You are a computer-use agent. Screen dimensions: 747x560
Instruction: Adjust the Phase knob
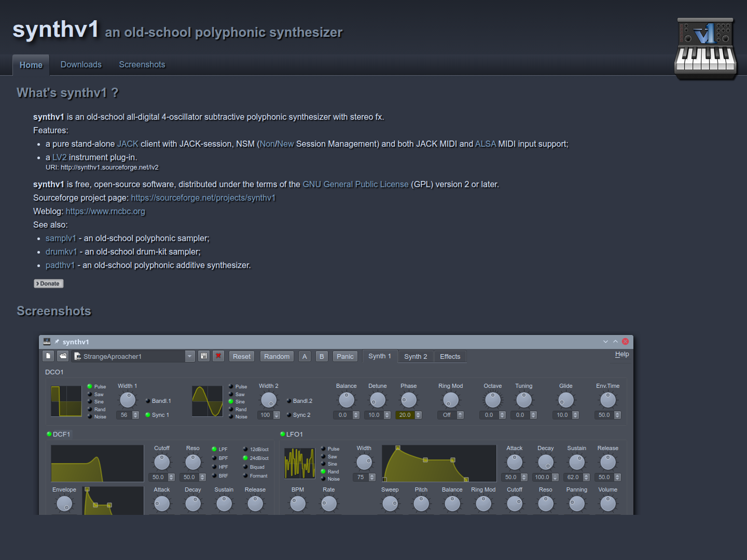[409, 400]
